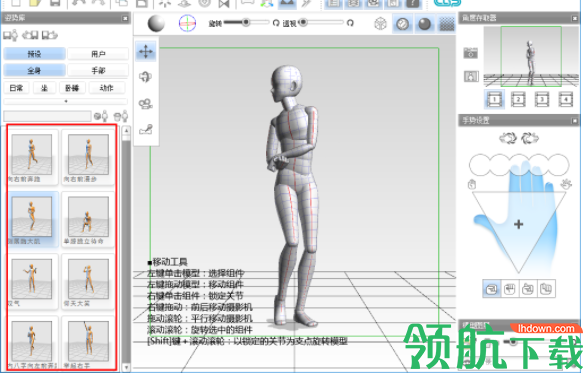Click the plus marker in hand triangle controller
This screenshot has height=376, width=583.
(518, 224)
